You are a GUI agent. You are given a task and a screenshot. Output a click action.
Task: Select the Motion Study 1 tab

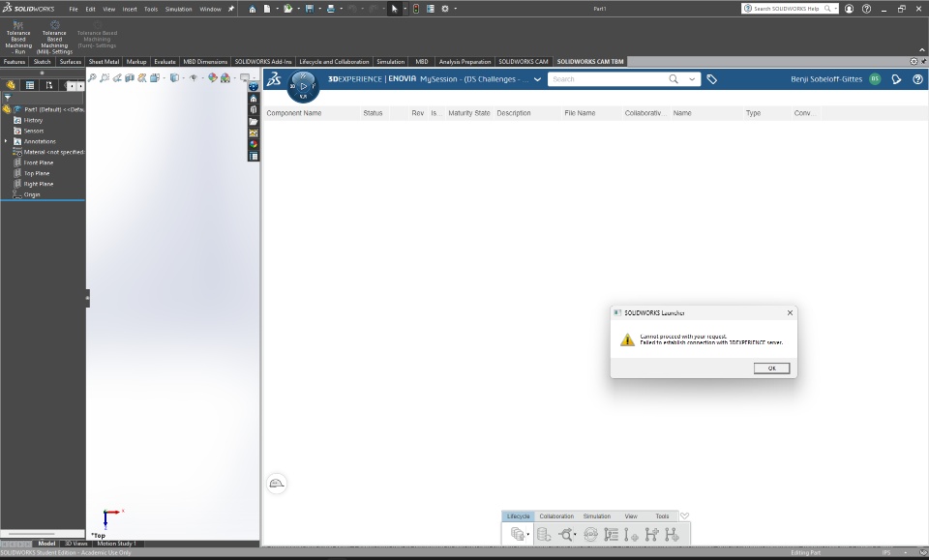tap(116, 544)
